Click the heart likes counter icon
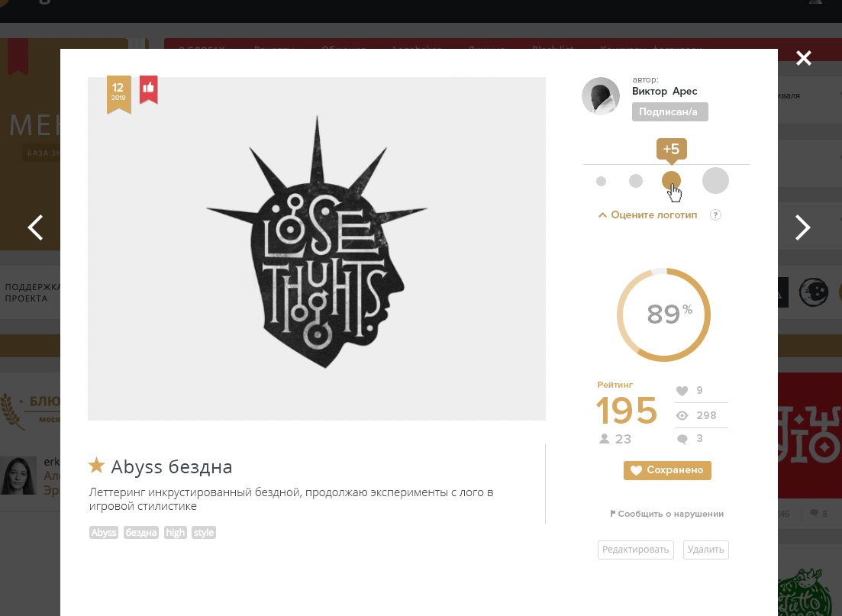The image size is (842, 616). click(x=682, y=391)
